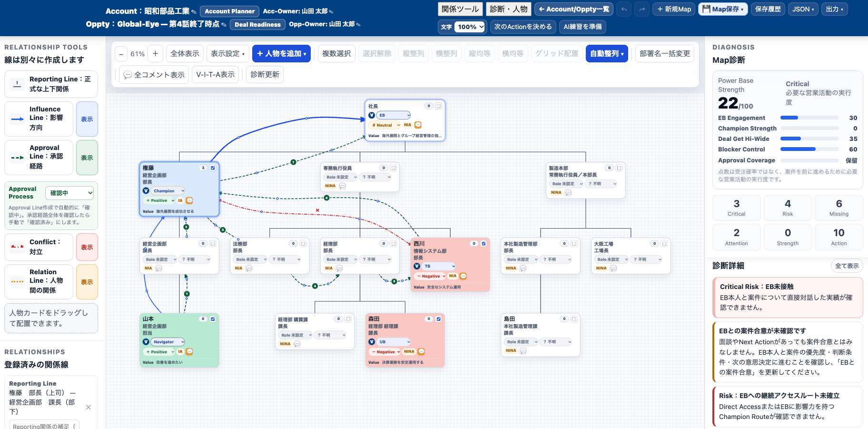This screenshot has width=868, height=429.
Task: Click 全て表示 in diagnosis details
Action: (x=847, y=266)
